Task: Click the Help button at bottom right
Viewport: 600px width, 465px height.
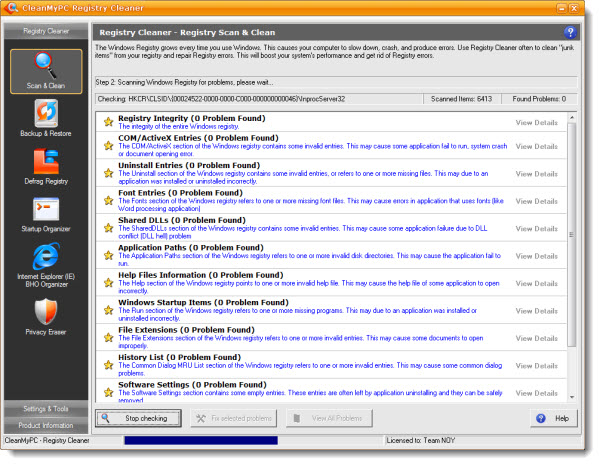Action: (553, 418)
